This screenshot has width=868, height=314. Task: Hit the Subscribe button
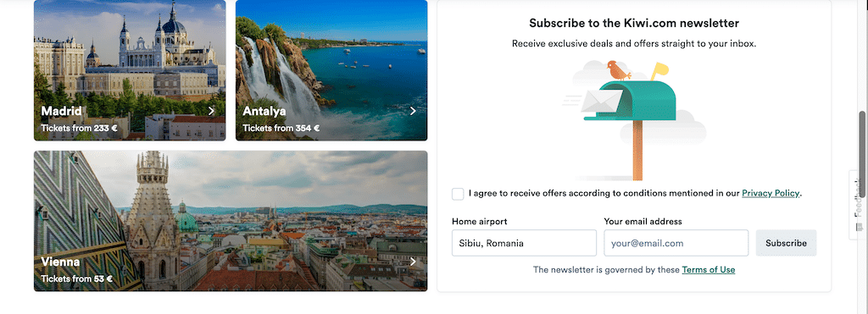[786, 243]
